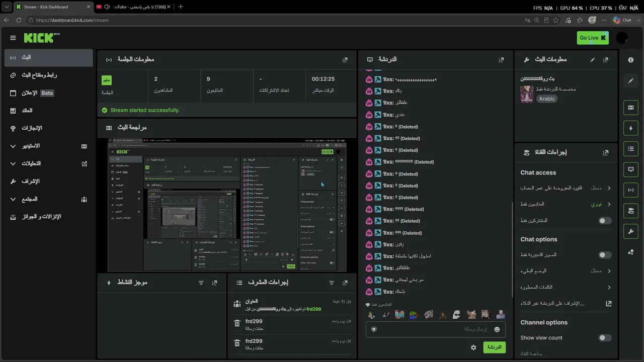This screenshot has height=362, width=644.
Task: Edit stream info with the pencil icon in معلومات البث
Action: tap(592, 60)
